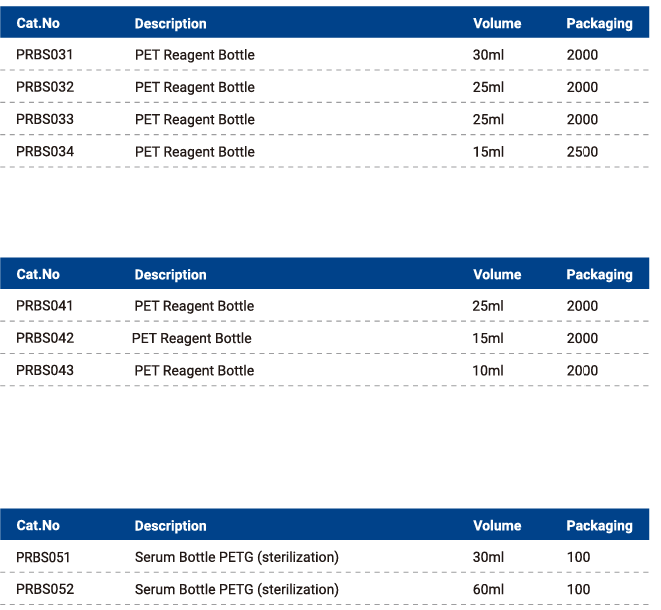Click the 10ml volume of PRBS043
The height and width of the screenshot is (610, 661).
pos(488,370)
